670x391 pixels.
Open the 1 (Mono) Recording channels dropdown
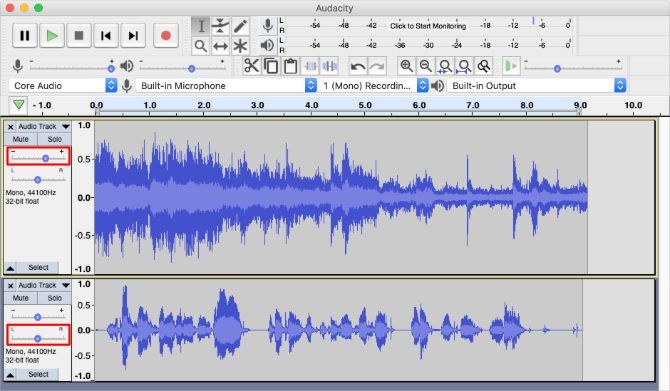pyautogui.click(x=373, y=85)
